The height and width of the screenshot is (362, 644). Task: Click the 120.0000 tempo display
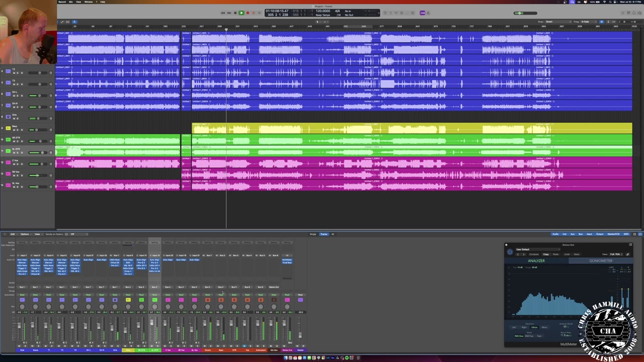pos(323,11)
